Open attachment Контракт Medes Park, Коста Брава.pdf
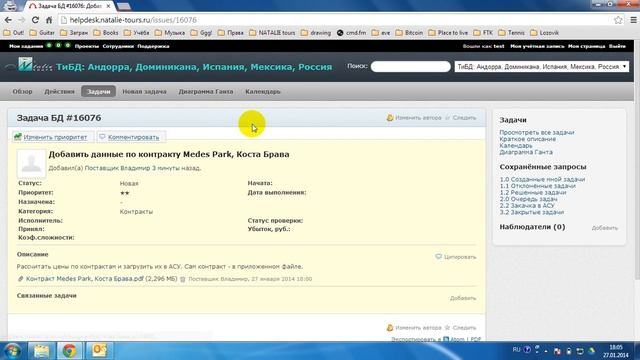Image resolution: width=640 pixels, height=360 pixels. point(84,279)
